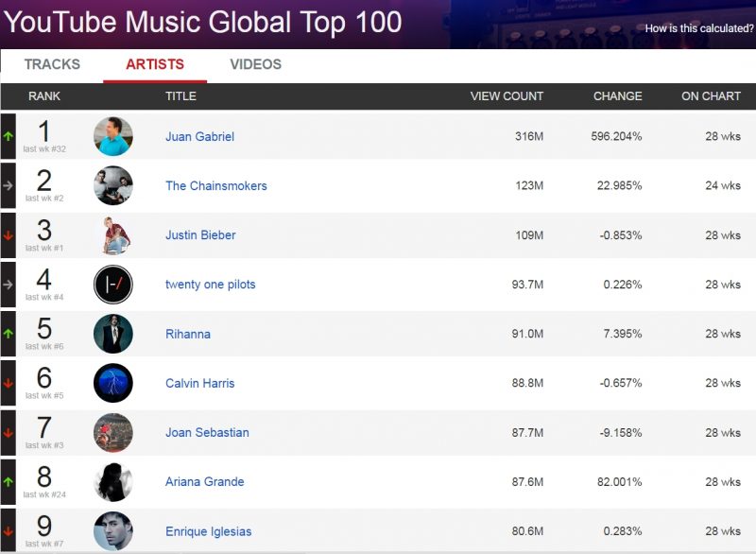756x554 pixels.
Task: Click Calvin Harris lightning avatar
Action: [x=113, y=383]
